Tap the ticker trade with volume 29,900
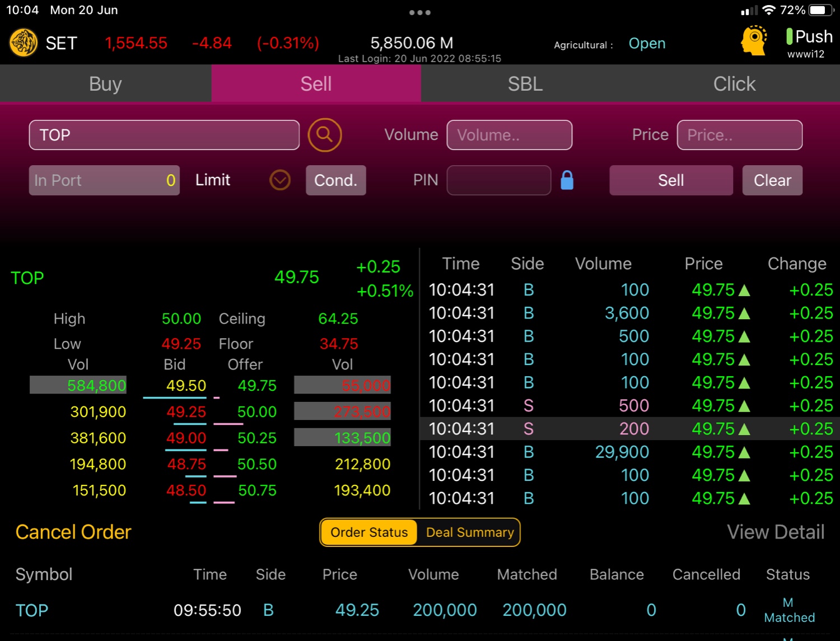Image resolution: width=840 pixels, height=641 pixels. click(622, 452)
